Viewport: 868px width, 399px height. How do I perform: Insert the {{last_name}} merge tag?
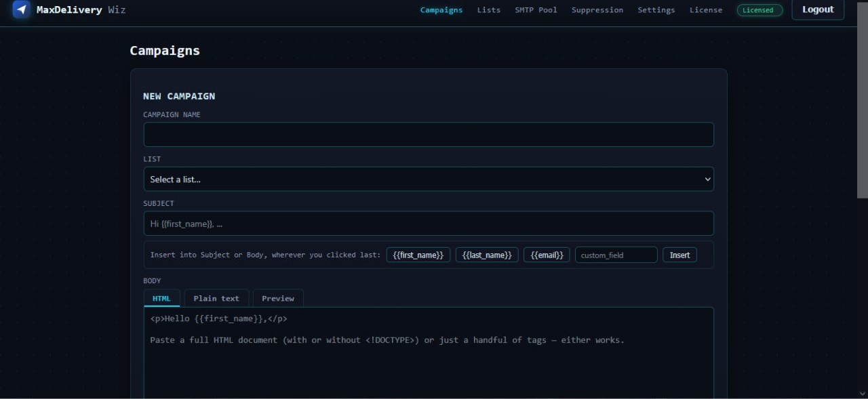click(x=487, y=255)
